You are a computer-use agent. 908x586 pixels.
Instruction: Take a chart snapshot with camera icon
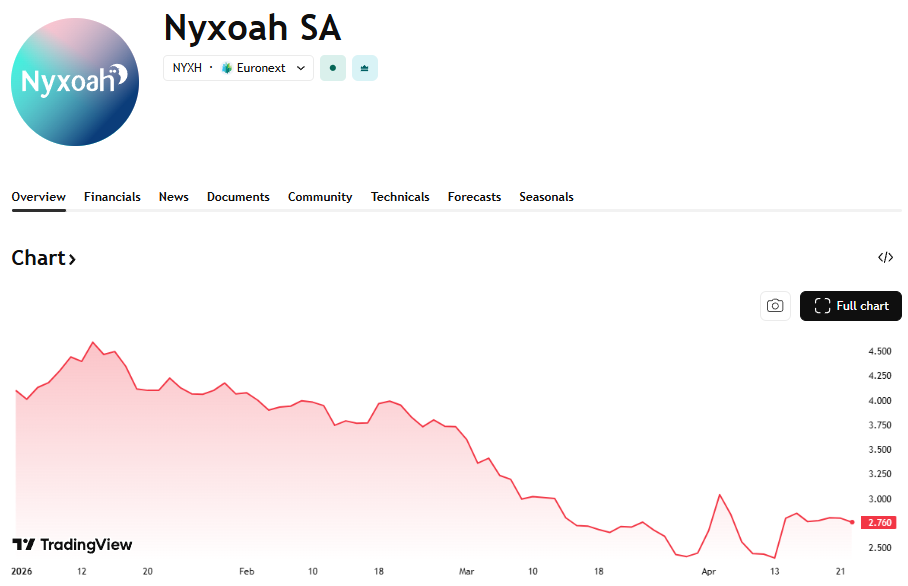coord(775,306)
